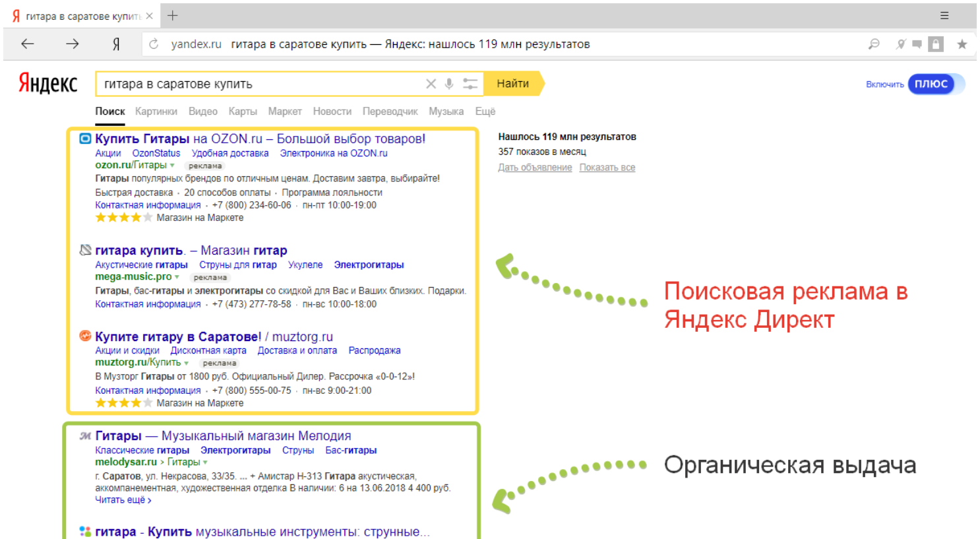The height and width of the screenshot is (539, 980).
Task: Click the 'Включить' link near ПЛЮС
Action: (x=884, y=84)
